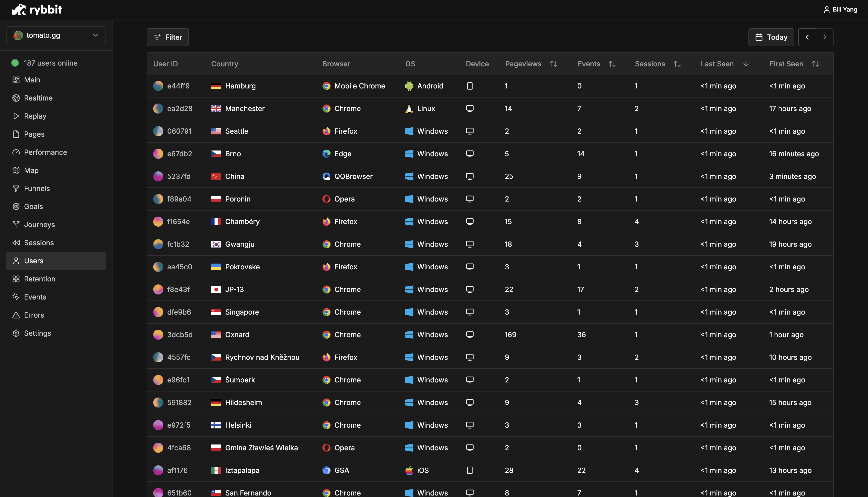Viewport: 868px width, 497px height.
Task: Click the rybbit frog logo
Action: 19,10
